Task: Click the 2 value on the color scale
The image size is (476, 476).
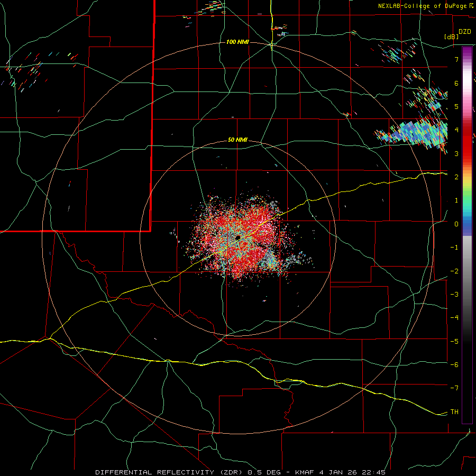Action: [456, 177]
